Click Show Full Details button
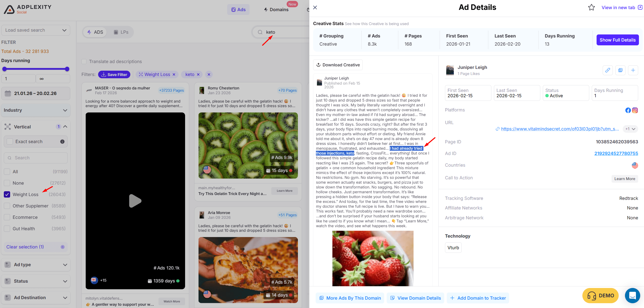 coord(617,40)
